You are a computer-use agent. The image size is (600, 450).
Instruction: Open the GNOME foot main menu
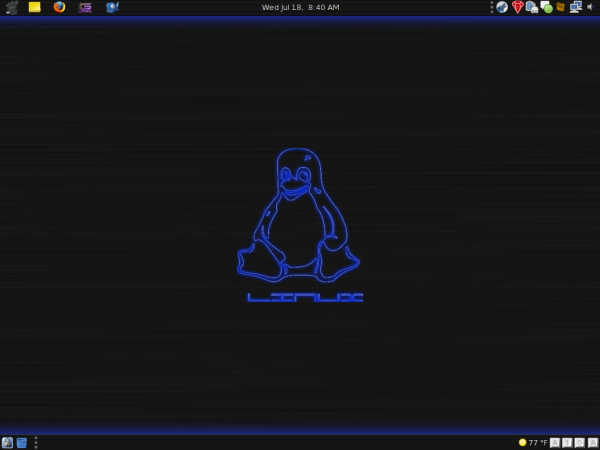point(12,7)
